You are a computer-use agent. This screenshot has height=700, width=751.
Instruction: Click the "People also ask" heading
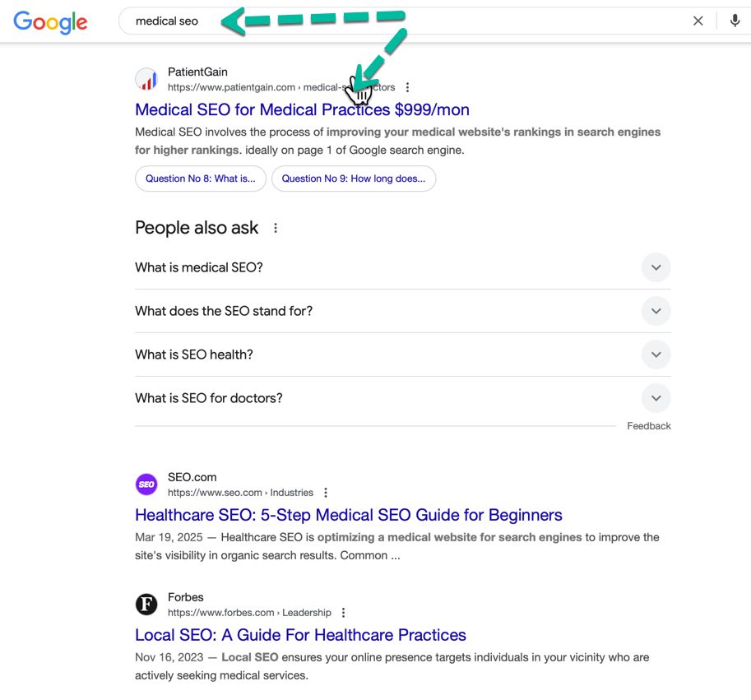(197, 227)
